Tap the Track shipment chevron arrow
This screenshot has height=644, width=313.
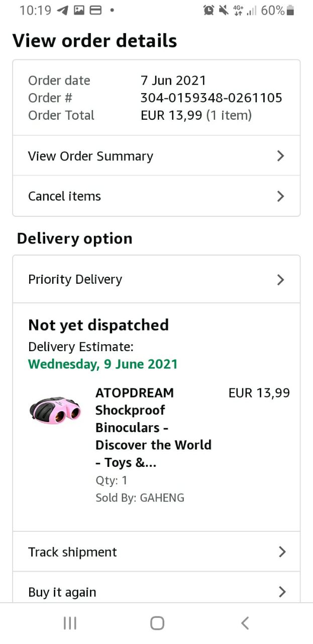click(x=282, y=552)
